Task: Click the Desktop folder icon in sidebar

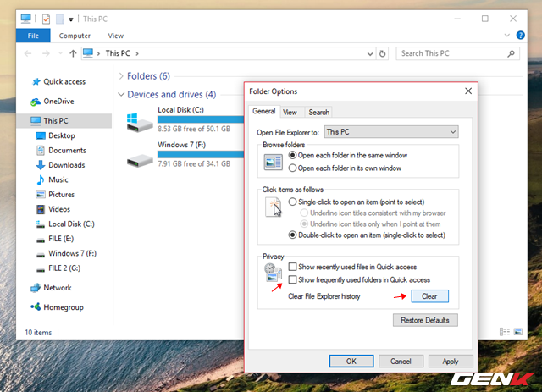Action: tap(41, 135)
